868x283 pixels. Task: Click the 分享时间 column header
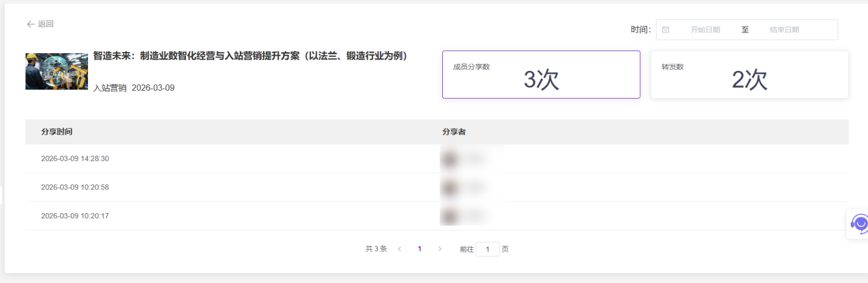[x=56, y=132]
